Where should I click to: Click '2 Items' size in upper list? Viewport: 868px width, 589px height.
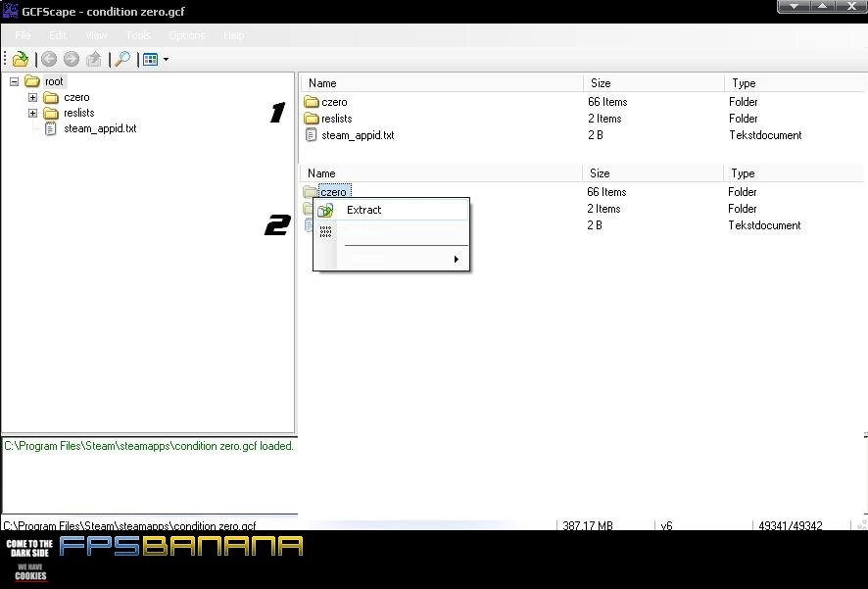click(x=604, y=119)
